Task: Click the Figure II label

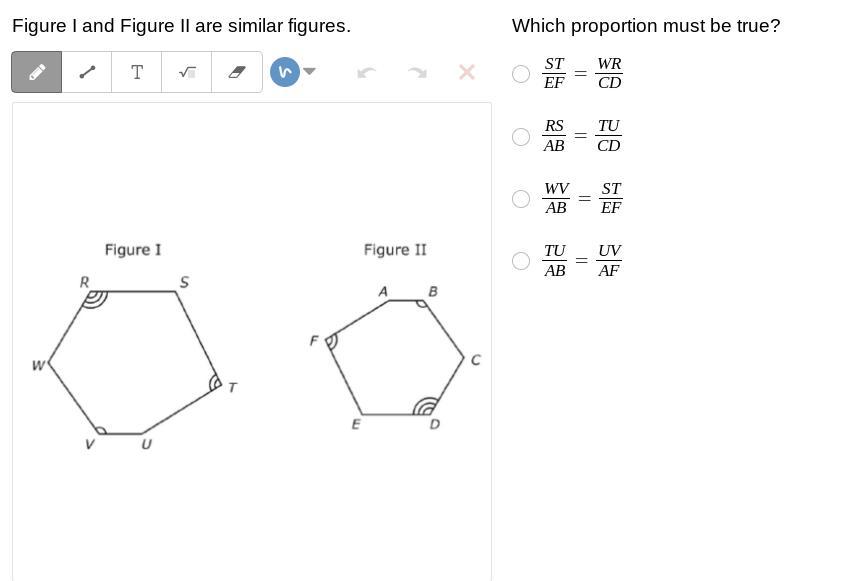Action: pyautogui.click(x=395, y=250)
